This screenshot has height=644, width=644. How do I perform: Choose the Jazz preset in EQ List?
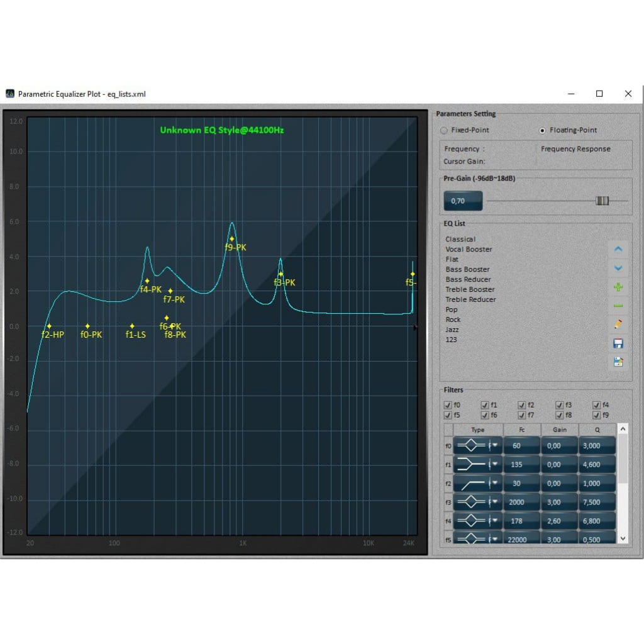452,330
